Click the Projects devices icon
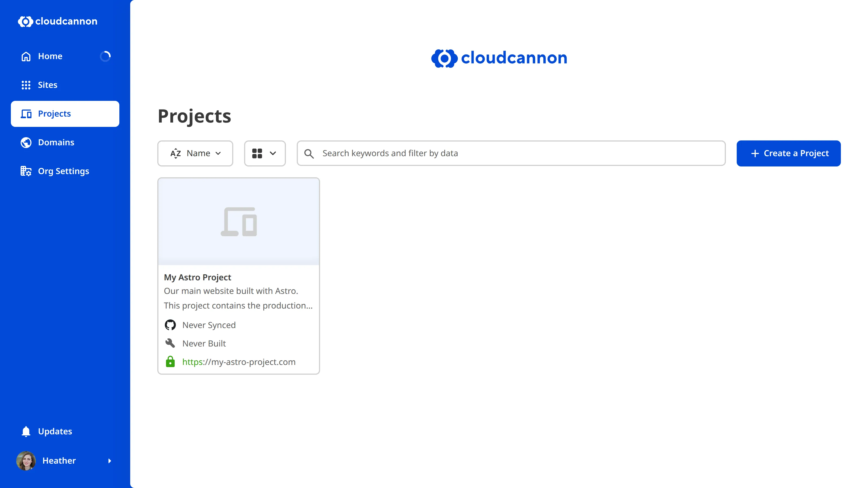The width and height of the screenshot is (868, 488). 26,114
